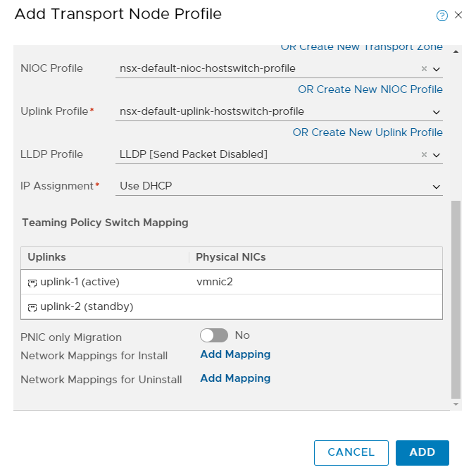
Task: Clear the LLDP Profile selection
Action: [424, 155]
